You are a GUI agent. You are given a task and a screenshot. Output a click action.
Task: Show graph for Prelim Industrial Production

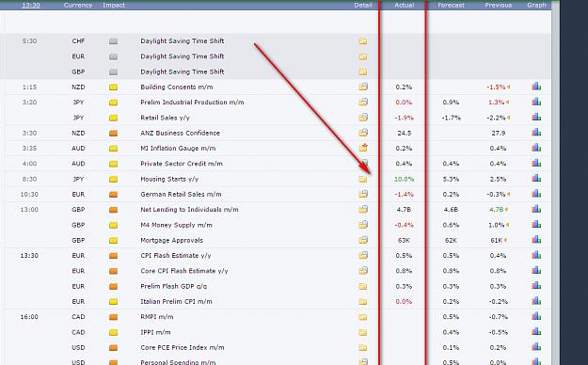point(536,102)
